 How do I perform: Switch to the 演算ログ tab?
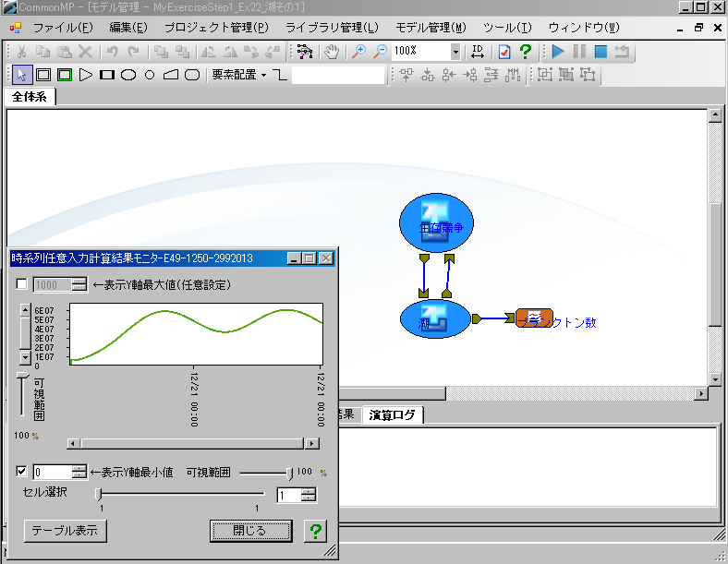point(393,414)
